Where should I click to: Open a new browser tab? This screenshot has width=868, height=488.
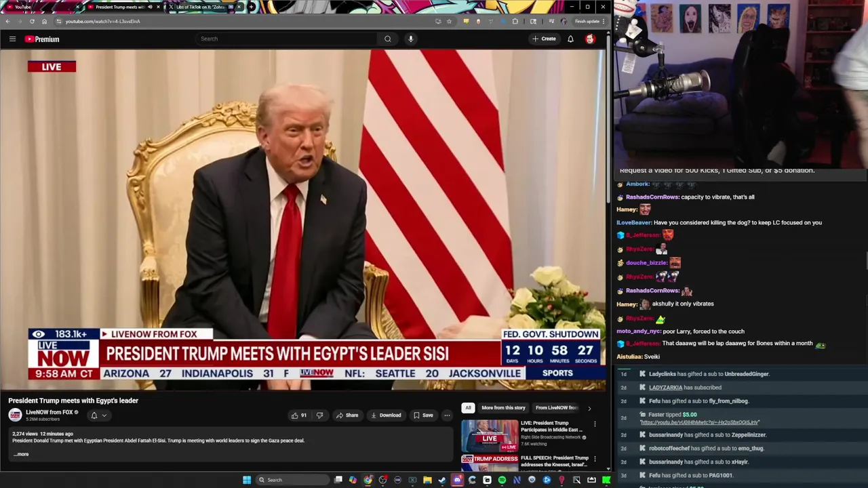click(252, 7)
